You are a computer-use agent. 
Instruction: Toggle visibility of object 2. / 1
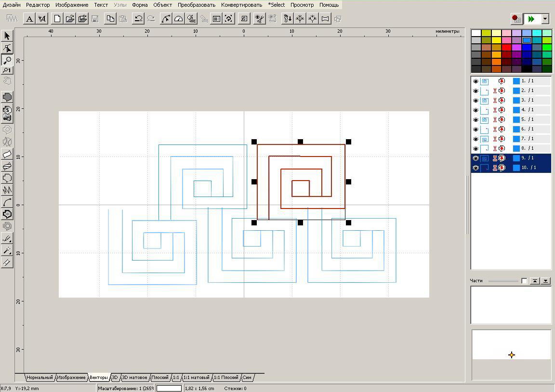coord(476,91)
